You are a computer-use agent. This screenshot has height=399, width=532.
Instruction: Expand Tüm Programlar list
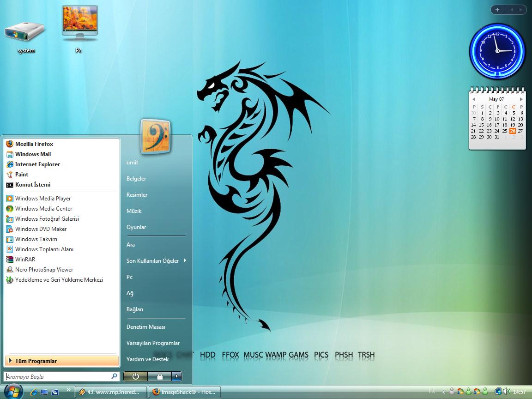(62, 361)
